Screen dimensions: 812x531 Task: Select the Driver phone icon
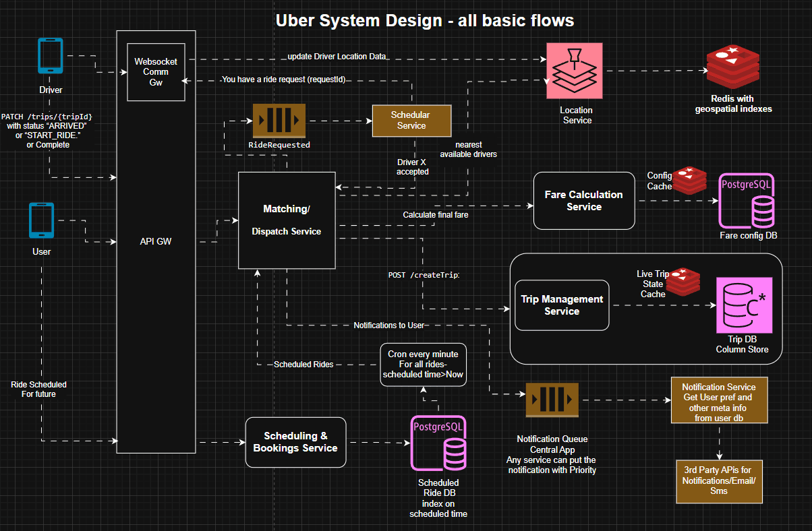tap(51, 56)
